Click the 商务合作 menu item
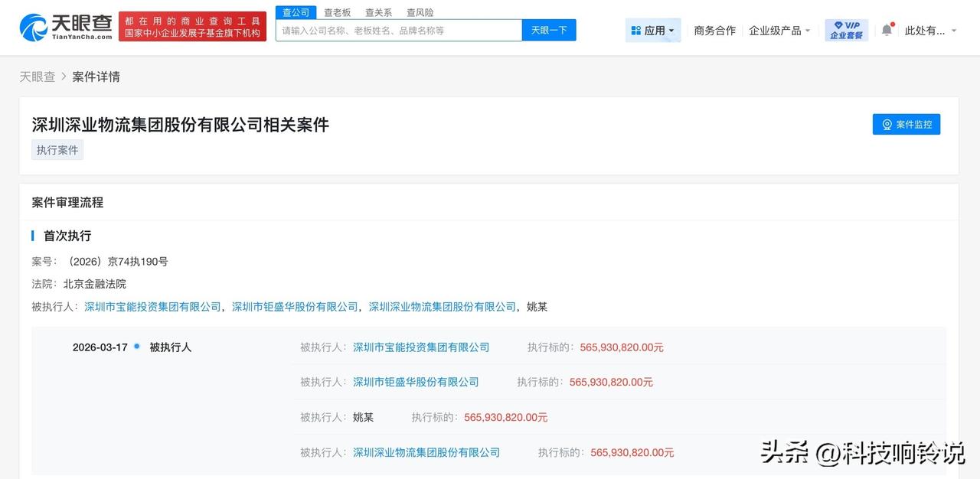This screenshot has height=479, width=980. [714, 31]
